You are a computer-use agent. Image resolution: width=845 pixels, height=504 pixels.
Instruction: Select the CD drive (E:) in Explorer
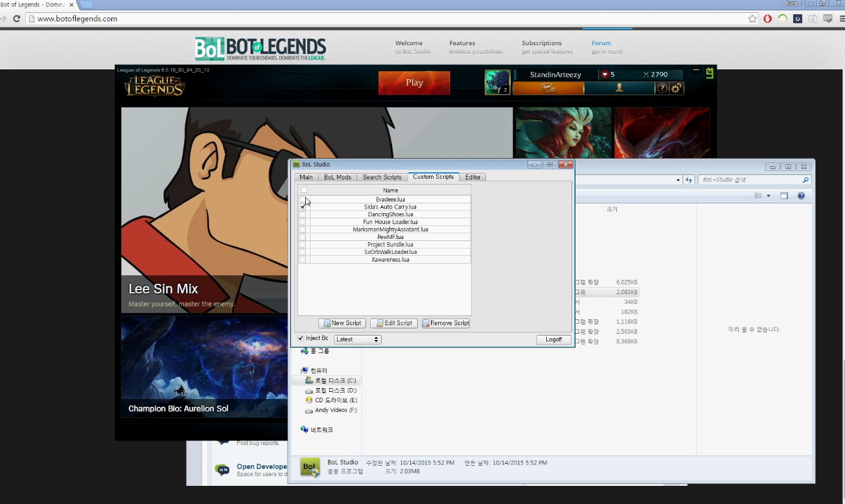tap(330, 400)
